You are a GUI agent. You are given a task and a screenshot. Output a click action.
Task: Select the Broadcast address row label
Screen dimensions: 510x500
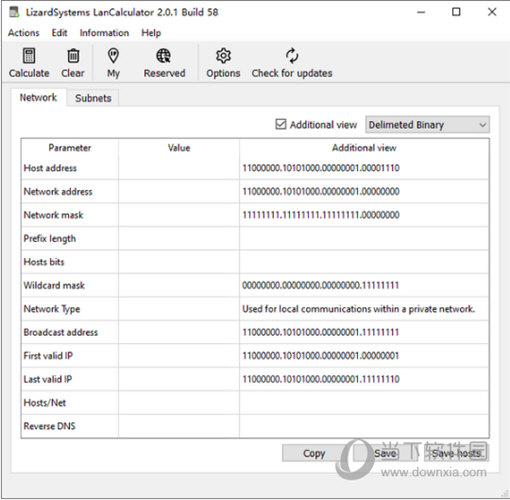(61, 332)
